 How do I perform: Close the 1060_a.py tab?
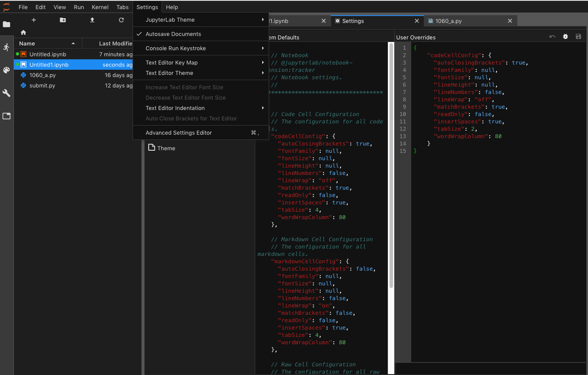click(x=510, y=21)
